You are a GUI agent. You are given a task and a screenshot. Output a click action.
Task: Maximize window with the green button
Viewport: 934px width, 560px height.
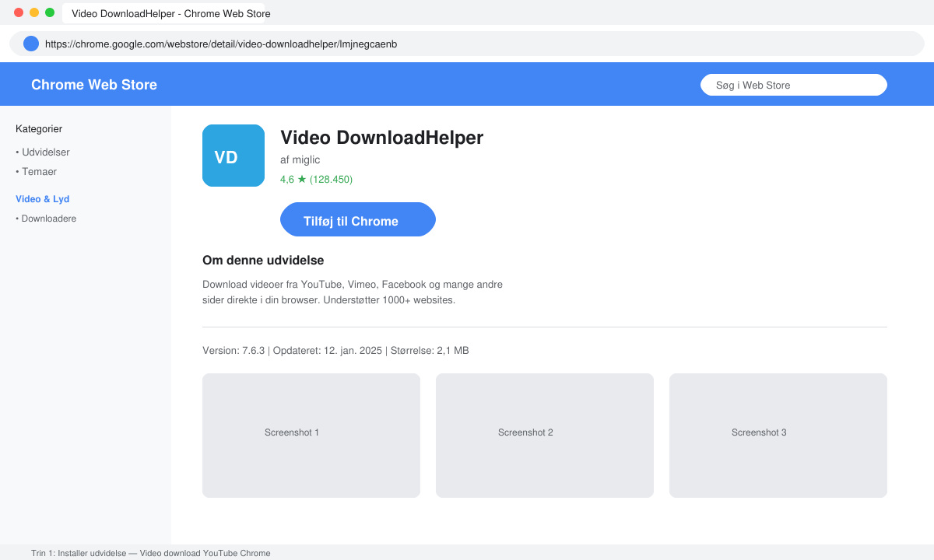[x=50, y=12]
